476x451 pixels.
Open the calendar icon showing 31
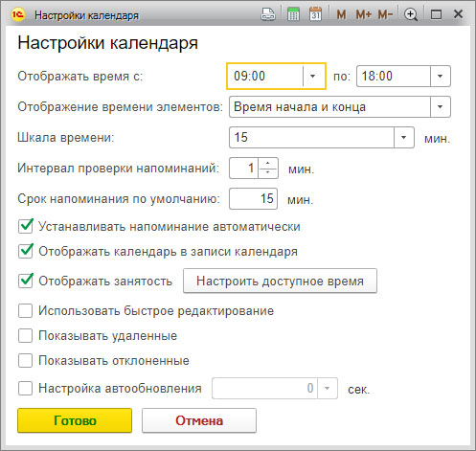(315, 14)
